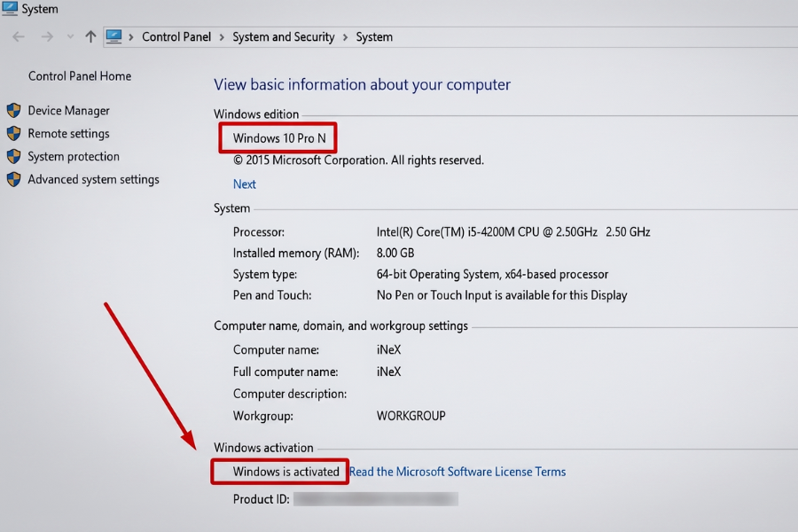Image resolution: width=798 pixels, height=532 pixels.
Task: Open Remote settings link
Action: (x=68, y=133)
